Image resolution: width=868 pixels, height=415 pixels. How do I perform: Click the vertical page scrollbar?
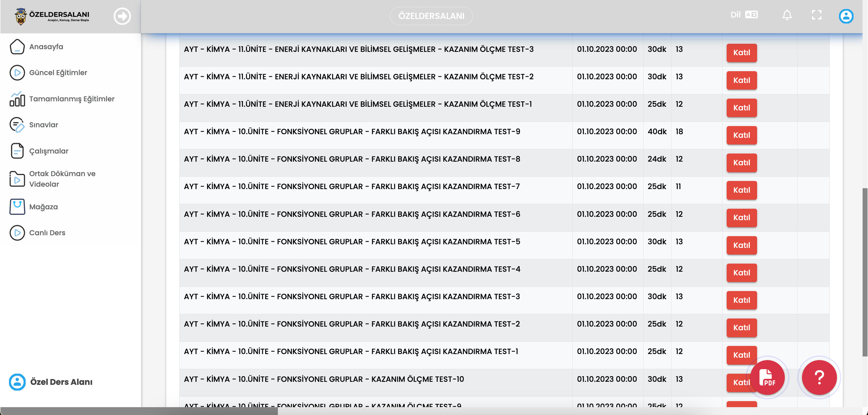[x=865, y=272]
